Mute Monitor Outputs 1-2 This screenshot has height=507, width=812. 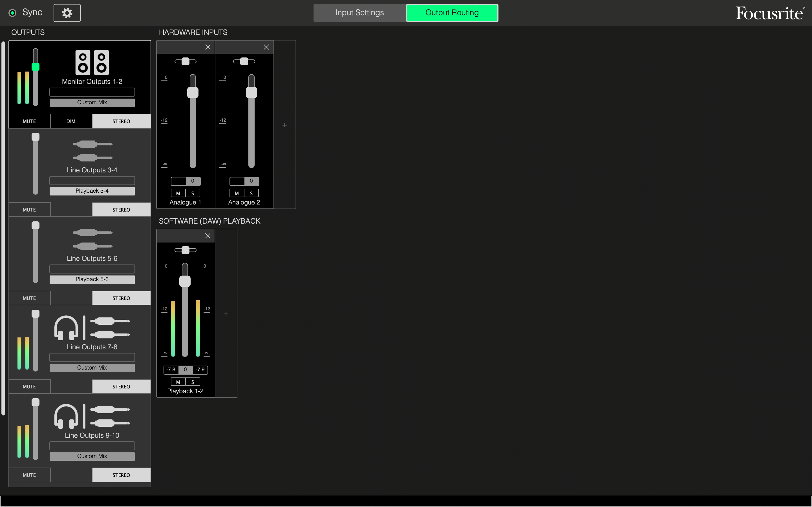coord(29,121)
